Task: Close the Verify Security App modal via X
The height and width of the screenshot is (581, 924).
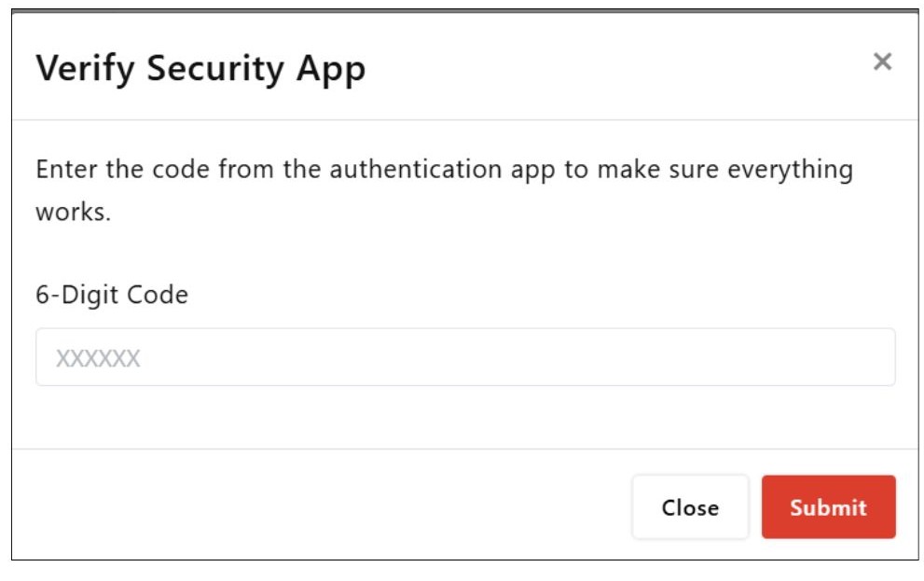Action: point(882,62)
